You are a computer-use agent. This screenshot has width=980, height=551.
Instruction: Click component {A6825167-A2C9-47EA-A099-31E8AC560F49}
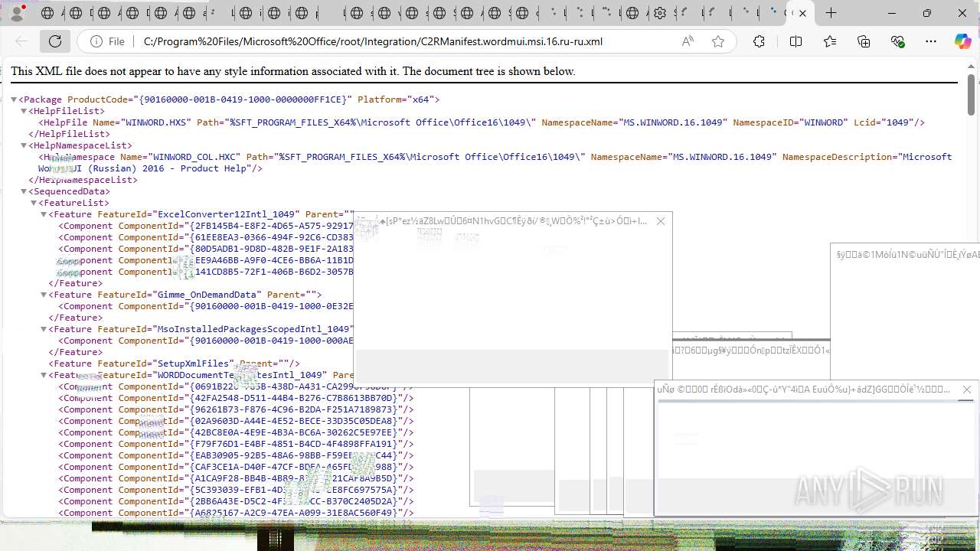[x=237, y=513]
